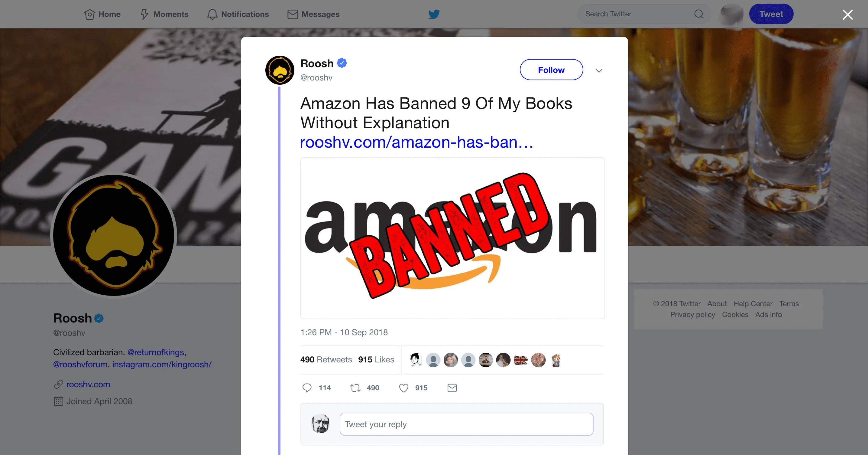
Task: View the 490 Retweets list
Action: click(326, 359)
